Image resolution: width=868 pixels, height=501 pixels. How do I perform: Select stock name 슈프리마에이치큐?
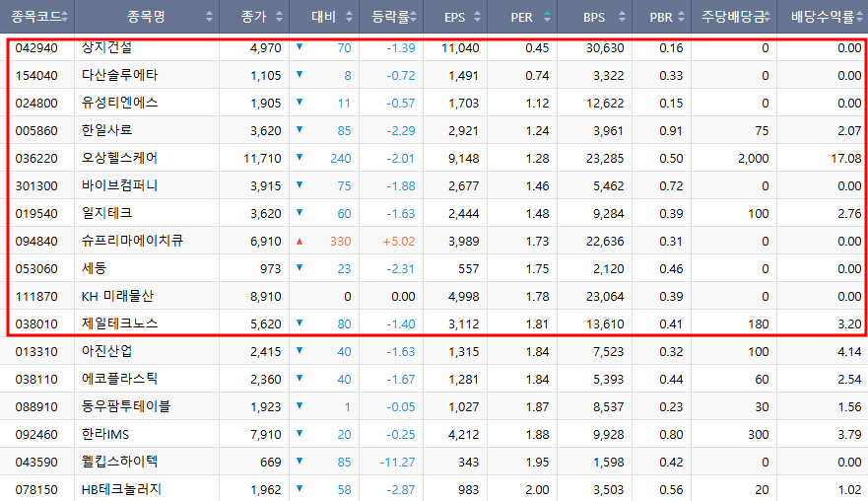(x=132, y=241)
